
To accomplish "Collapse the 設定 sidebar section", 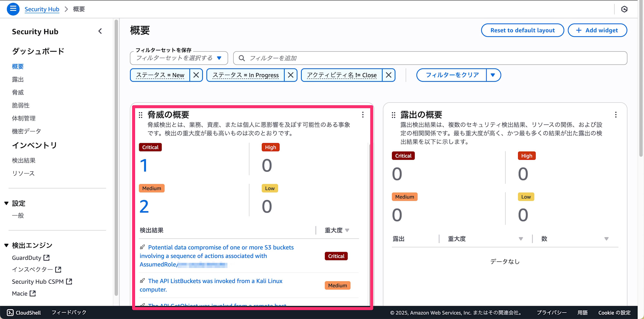I will click(6, 203).
